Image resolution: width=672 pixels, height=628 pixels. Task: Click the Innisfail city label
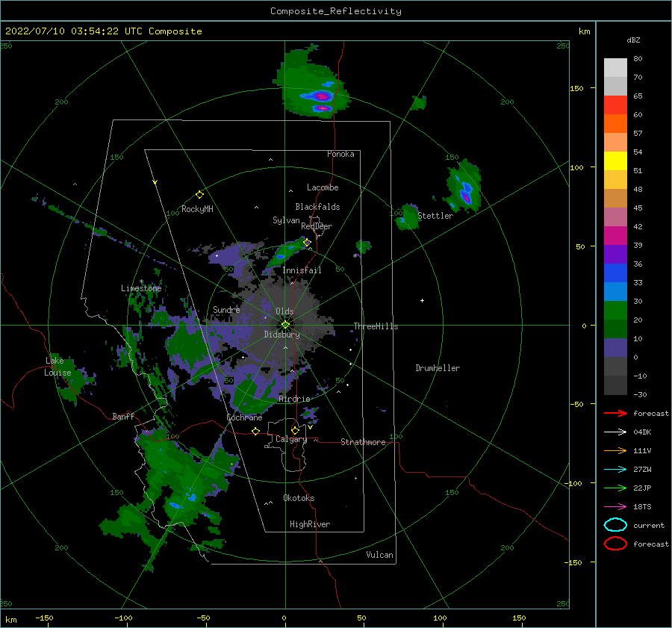pyautogui.click(x=302, y=270)
